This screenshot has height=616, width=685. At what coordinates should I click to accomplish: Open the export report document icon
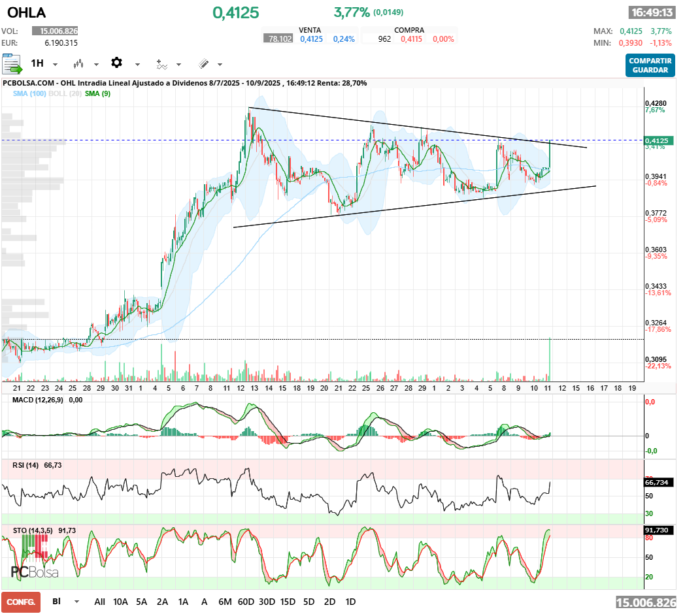click(x=12, y=64)
